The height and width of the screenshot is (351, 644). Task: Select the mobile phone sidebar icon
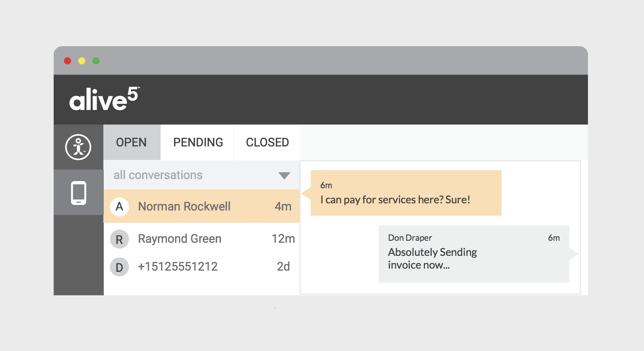pyautogui.click(x=79, y=193)
